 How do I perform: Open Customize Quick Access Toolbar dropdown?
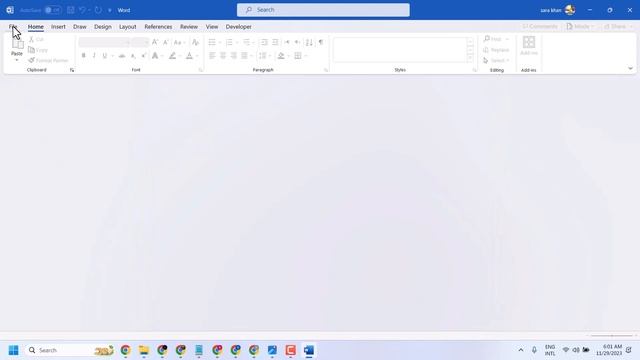tap(109, 10)
